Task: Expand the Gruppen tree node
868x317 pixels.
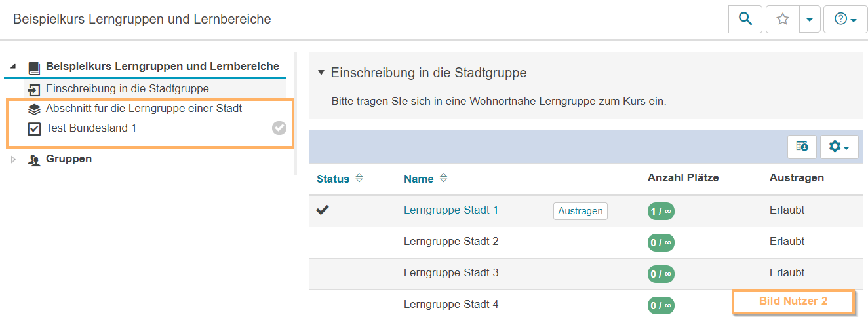Action: point(13,159)
